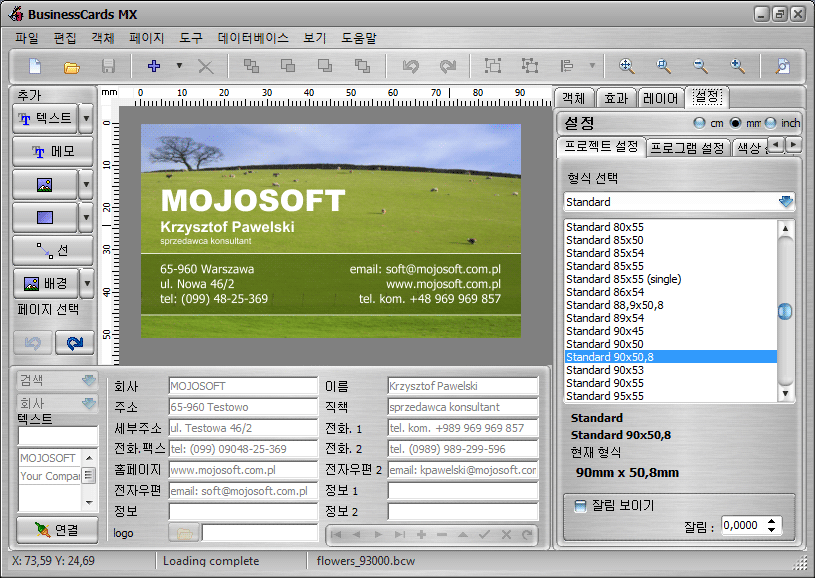Add an image with the picture tool
This screenshot has height=578, width=815.
[45, 184]
